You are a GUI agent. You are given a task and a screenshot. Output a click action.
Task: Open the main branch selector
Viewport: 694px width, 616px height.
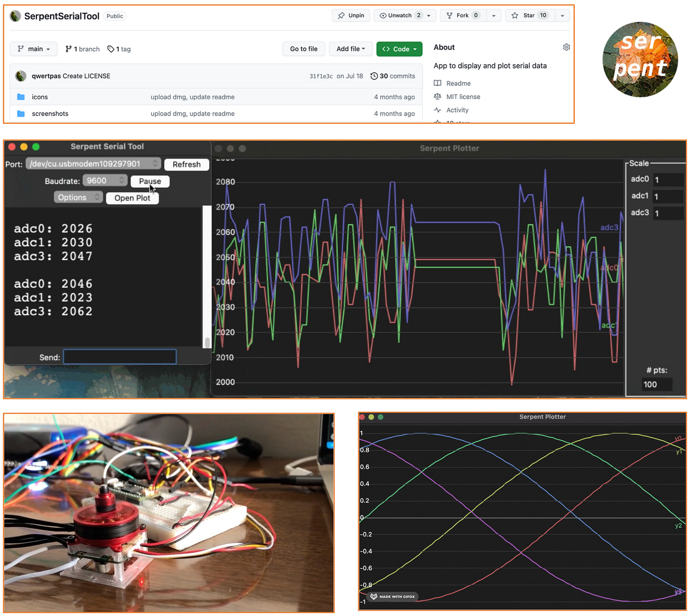coord(34,49)
